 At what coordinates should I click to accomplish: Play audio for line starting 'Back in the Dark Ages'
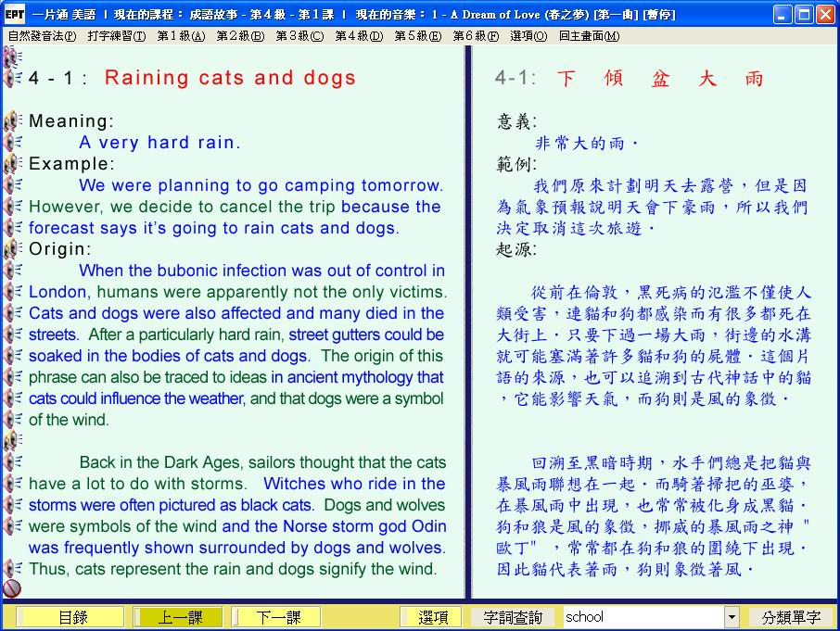12,462
